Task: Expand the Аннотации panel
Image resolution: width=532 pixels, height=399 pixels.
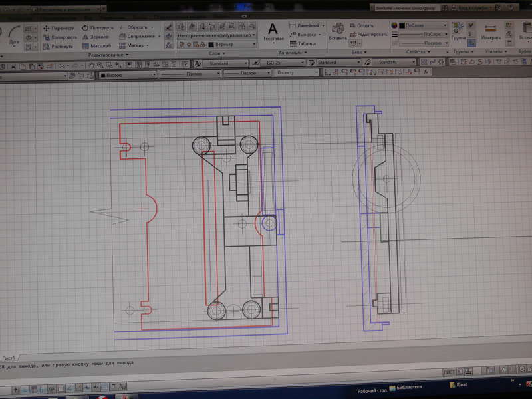Action: coord(293,53)
